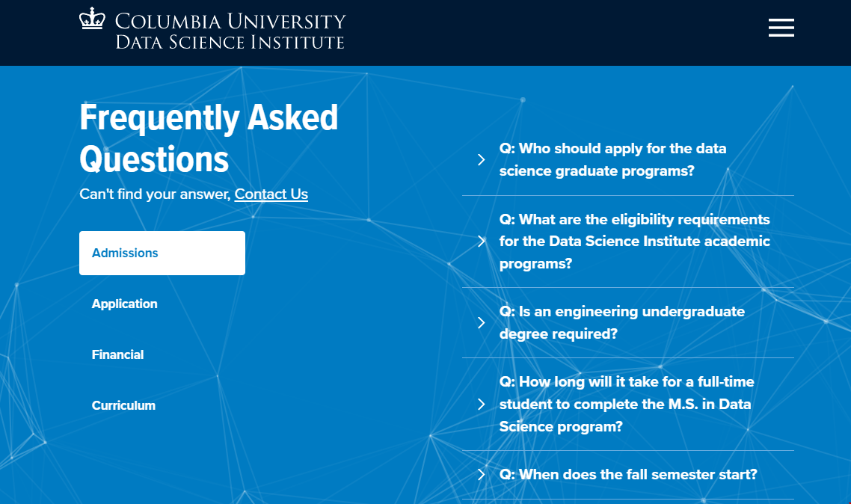851x504 pixels.
Task: Click the Columbia crown logo icon
Action: (92, 18)
